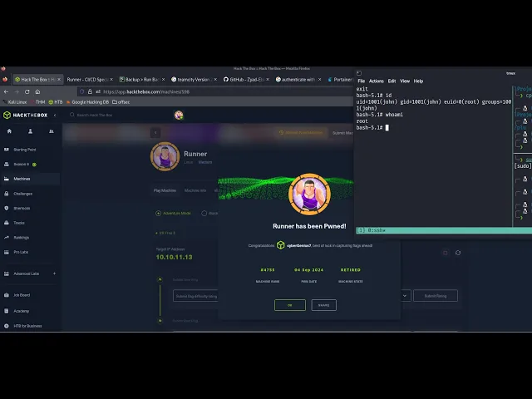Go forward in Firefox
The image size is (532, 399).
coord(17,91)
